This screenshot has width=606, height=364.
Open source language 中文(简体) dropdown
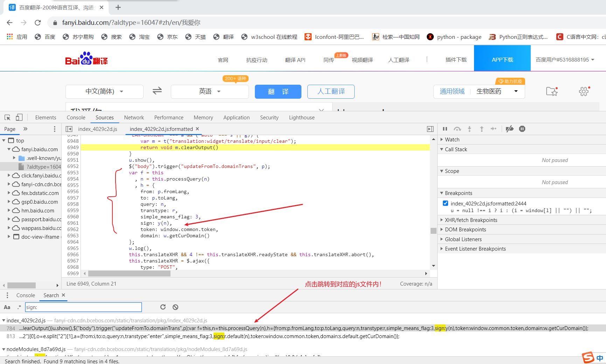tap(104, 92)
